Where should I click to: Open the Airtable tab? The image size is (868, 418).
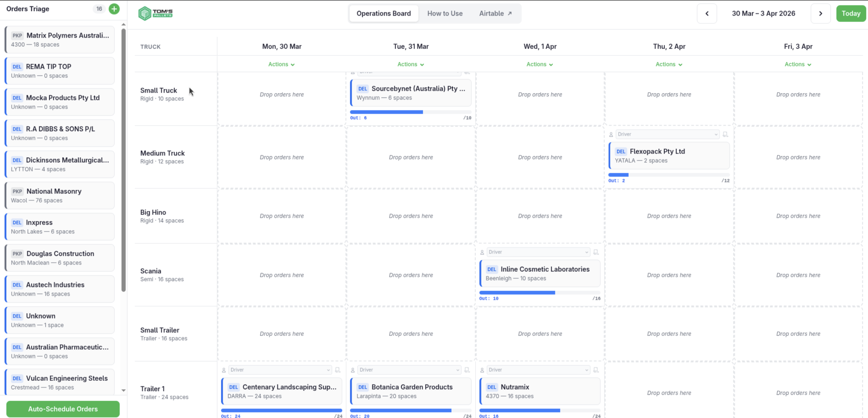(x=495, y=14)
